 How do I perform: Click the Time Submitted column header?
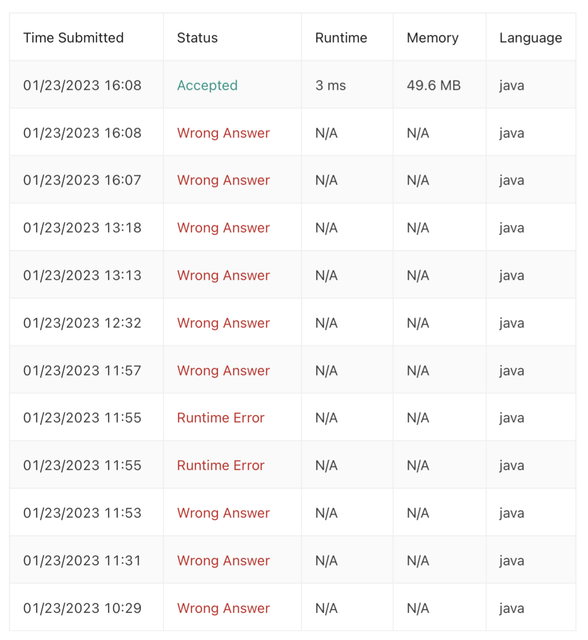(x=73, y=38)
